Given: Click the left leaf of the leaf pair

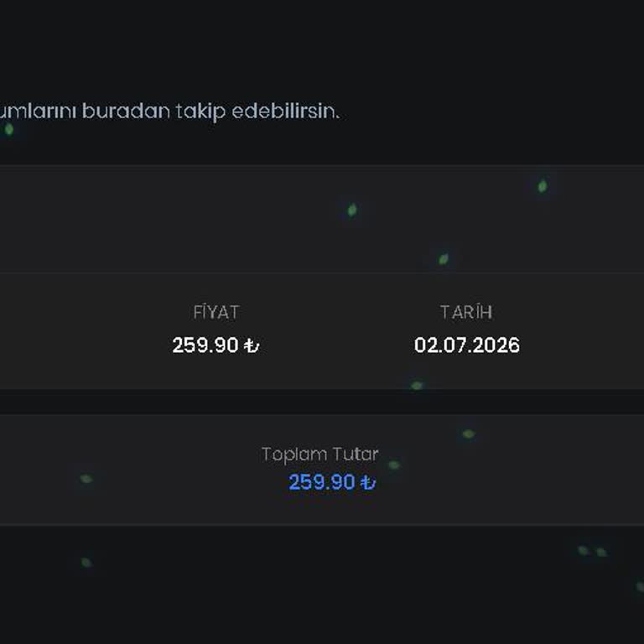Looking at the screenshot, I should 584,550.
